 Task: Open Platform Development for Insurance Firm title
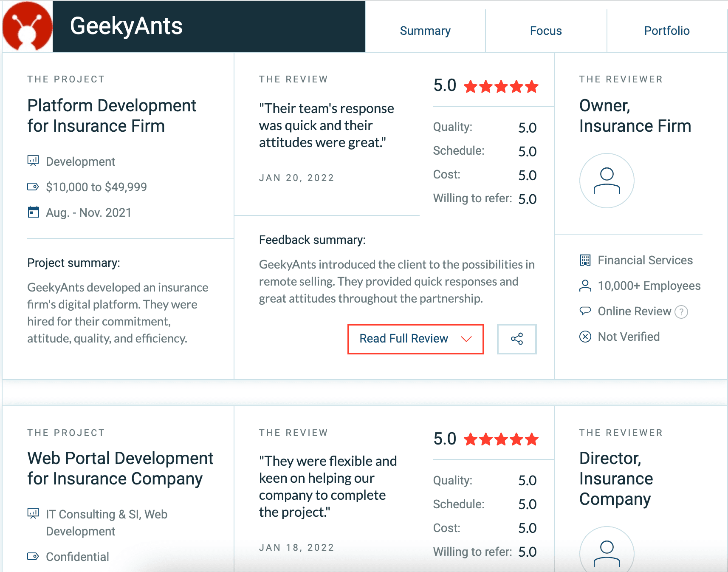coord(111,116)
